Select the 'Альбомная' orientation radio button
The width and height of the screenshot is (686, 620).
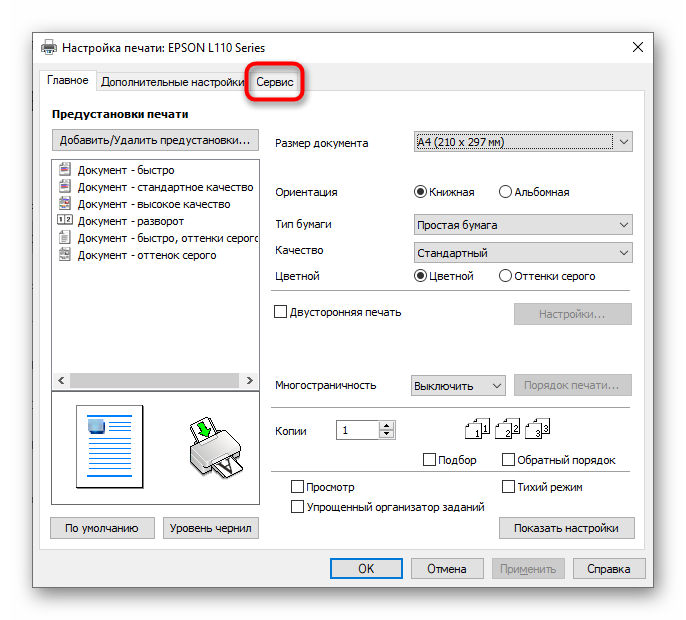(505, 192)
